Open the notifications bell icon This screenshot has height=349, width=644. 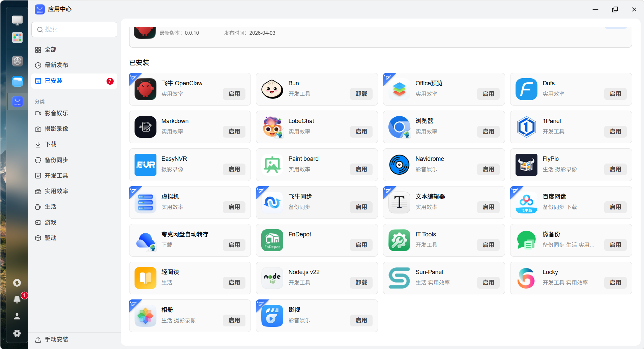(17, 299)
